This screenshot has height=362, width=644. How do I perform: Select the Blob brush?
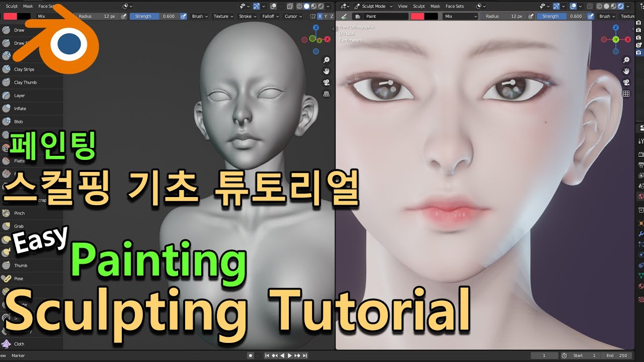click(31, 122)
